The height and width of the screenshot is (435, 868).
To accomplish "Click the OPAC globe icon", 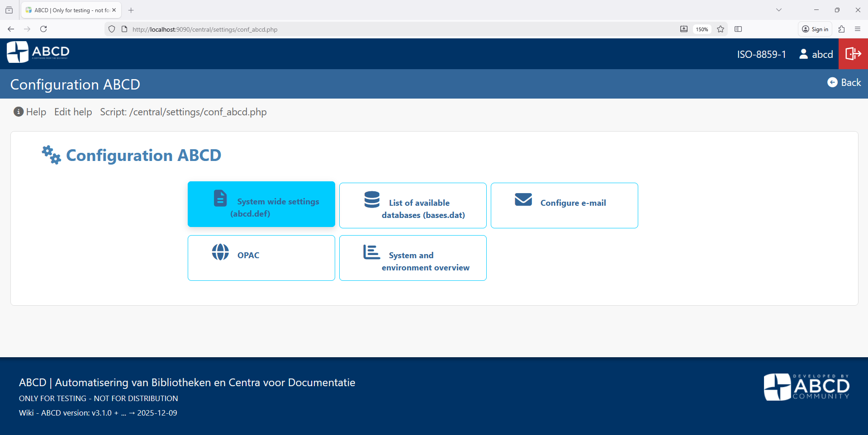I will point(220,252).
